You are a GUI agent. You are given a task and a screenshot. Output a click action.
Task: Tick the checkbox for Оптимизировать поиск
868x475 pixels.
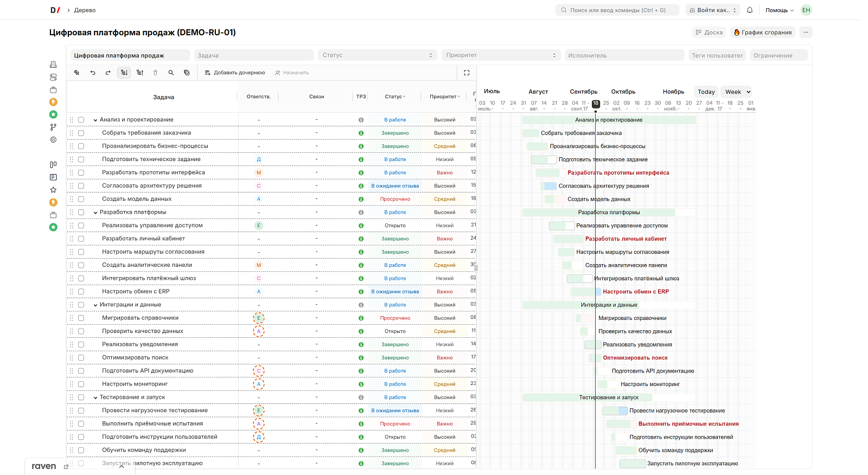81,358
